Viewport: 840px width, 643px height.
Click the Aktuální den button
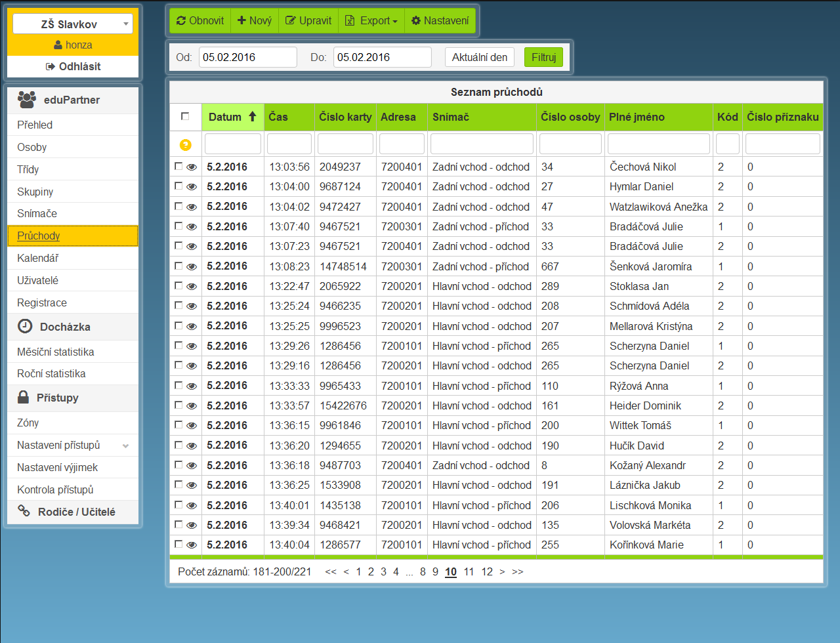(x=480, y=57)
